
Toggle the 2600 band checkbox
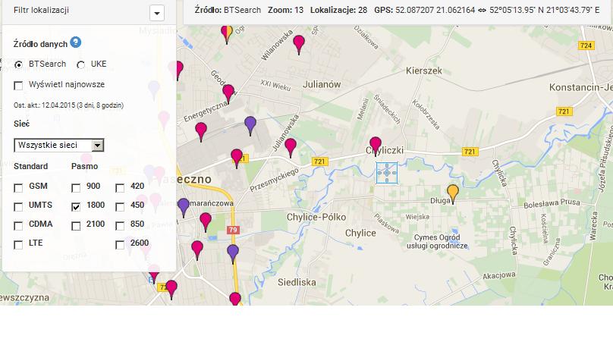tap(120, 245)
